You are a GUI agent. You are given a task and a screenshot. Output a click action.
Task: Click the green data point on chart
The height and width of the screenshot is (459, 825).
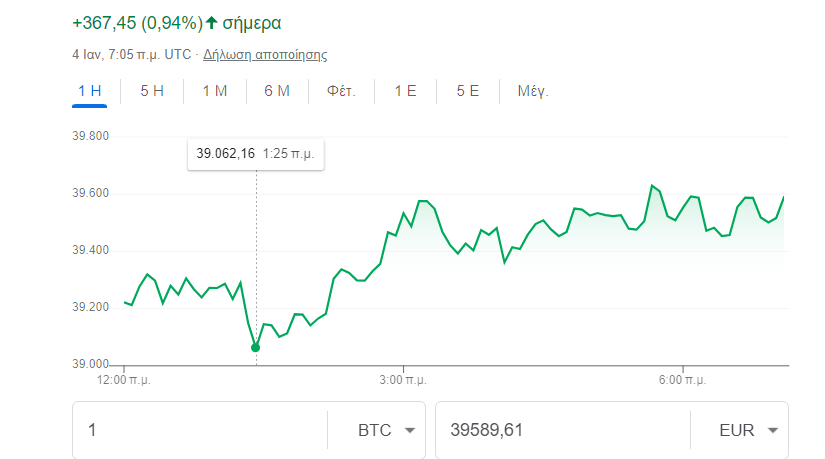(x=256, y=347)
